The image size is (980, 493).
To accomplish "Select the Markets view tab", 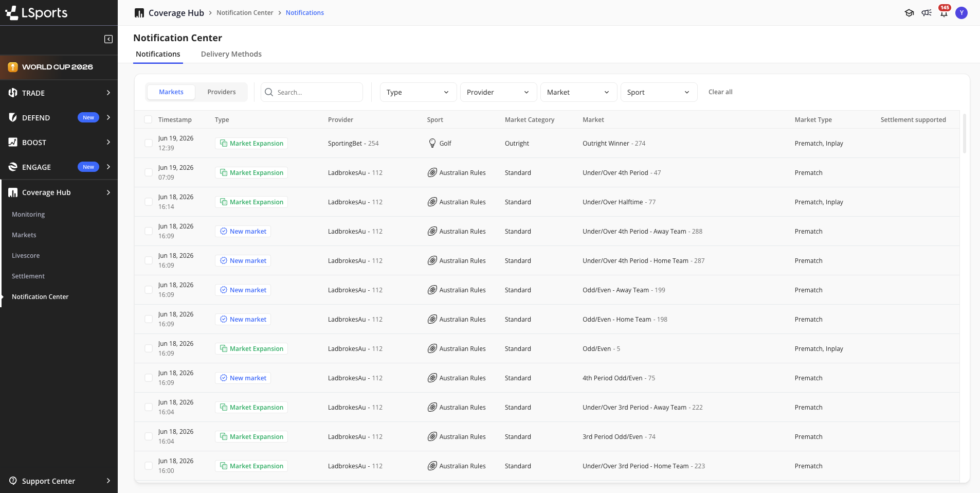I will (171, 92).
